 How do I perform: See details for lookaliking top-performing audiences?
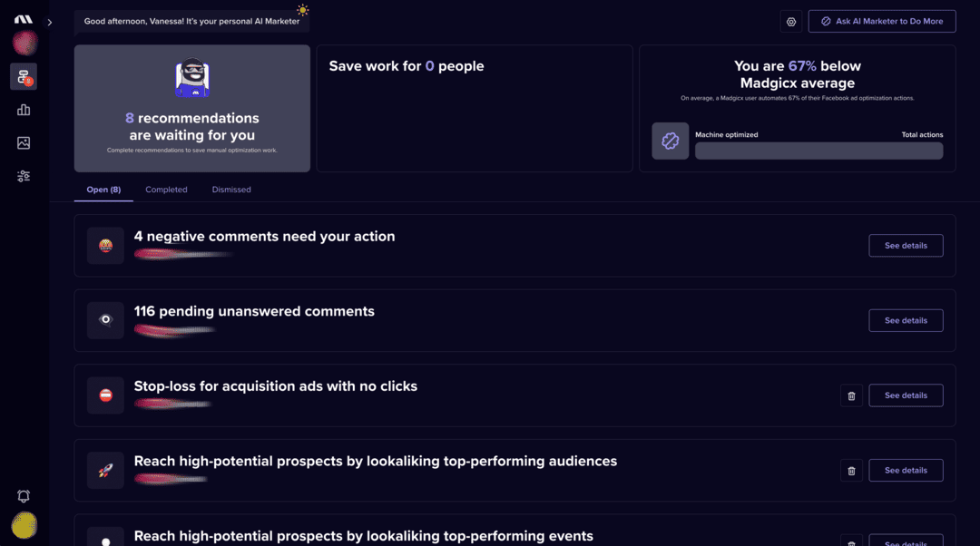pyautogui.click(x=906, y=471)
